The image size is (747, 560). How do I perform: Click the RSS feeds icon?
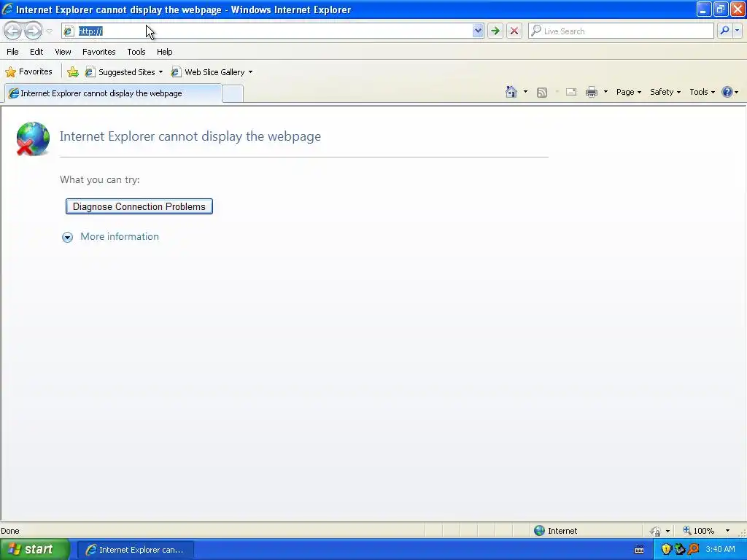(x=542, y=93)
